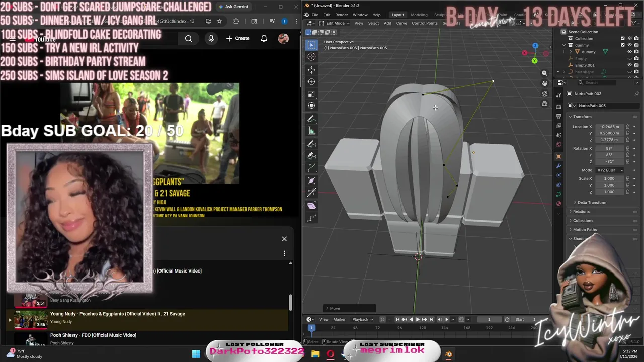Open Blender Render menu
The width and height of the screenshot is (644, 362).
pos(341,15)
